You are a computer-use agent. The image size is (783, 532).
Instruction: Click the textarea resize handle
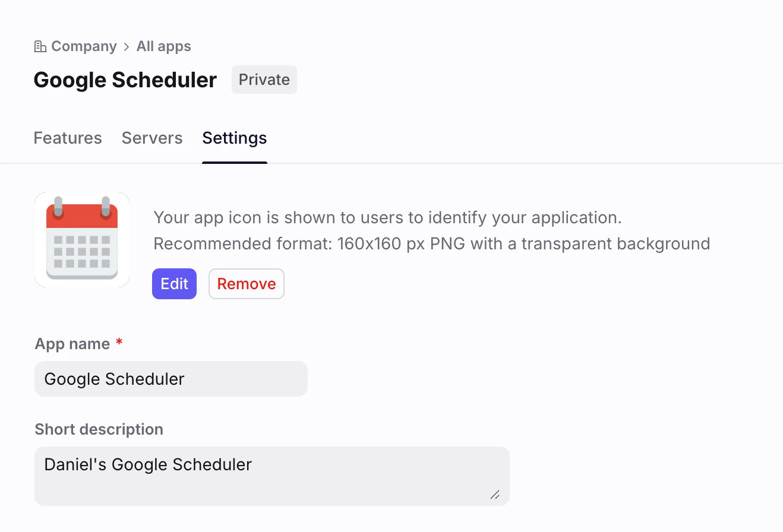pyautogui.click(x=495, y=495)
